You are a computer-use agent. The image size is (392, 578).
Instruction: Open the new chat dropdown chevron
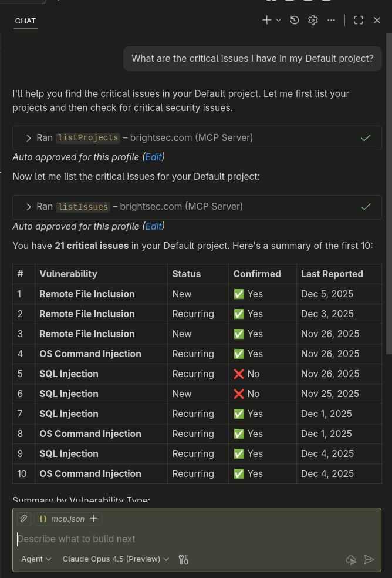(278, 20)
